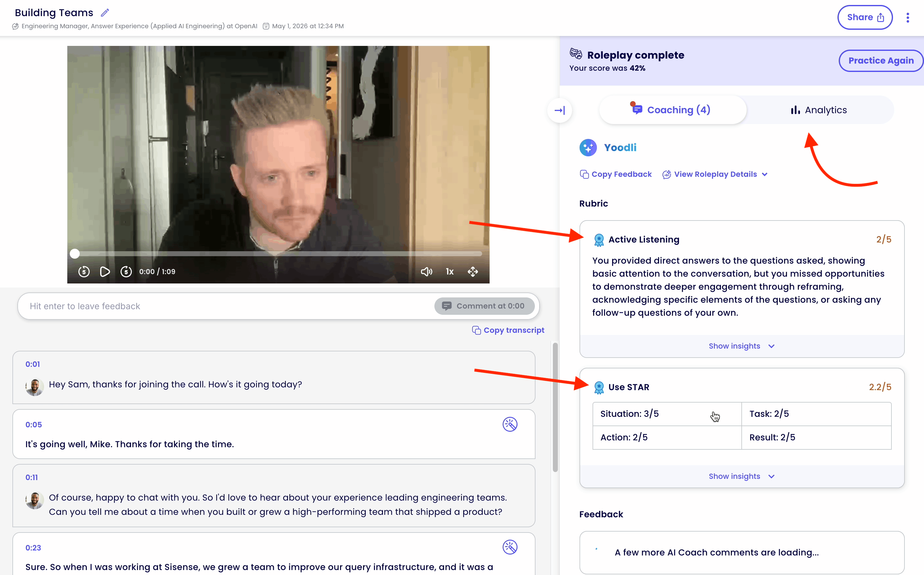Screen dimensions: 924x575
Task: Click the Share button
Action: (865, 17)
